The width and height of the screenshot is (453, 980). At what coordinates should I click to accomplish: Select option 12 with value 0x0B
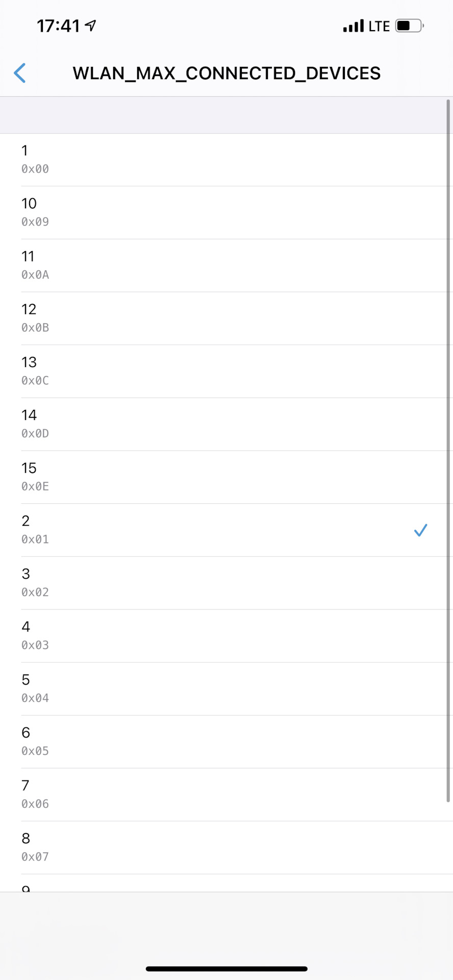coord(226,318)
